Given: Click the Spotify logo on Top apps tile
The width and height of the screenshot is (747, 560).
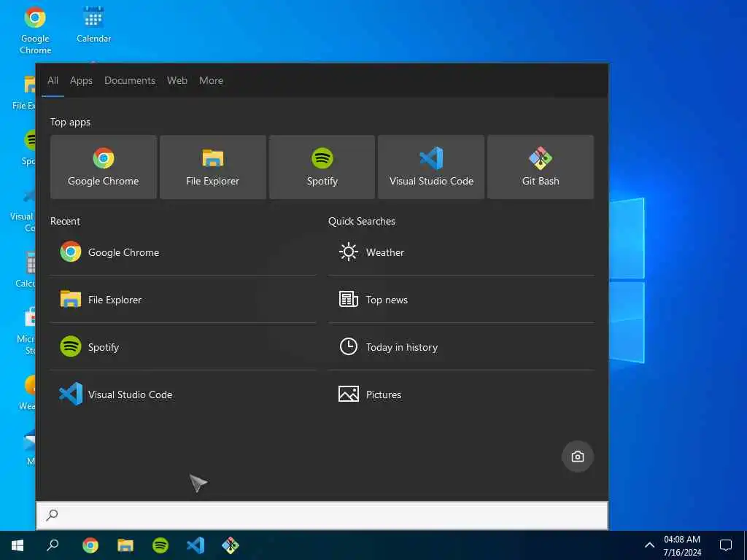Looking at the screenshot, I should click(x=322, y=158).
